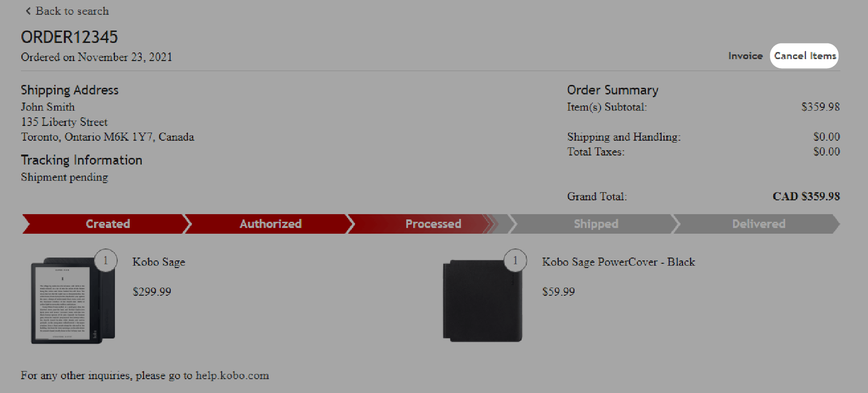Select the Delivered stage in the progress bar

758,224
